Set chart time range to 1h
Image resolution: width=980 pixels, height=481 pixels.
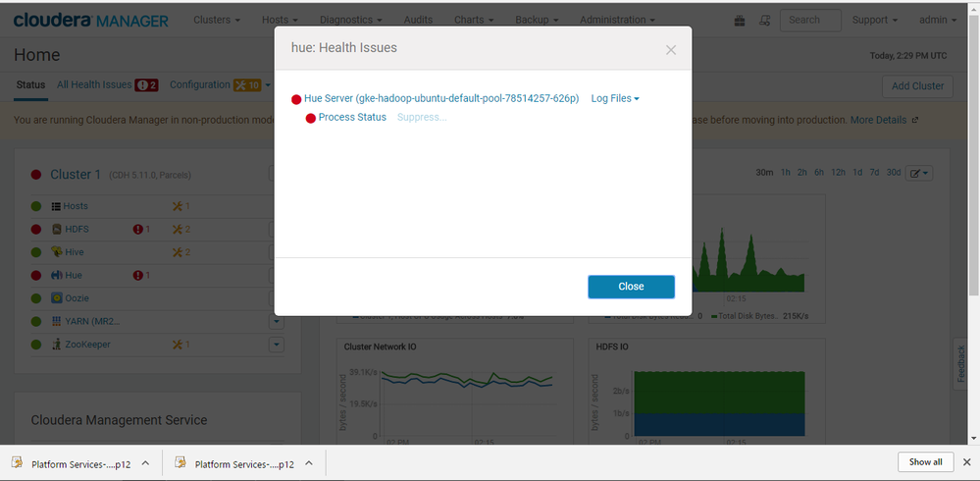coord(786,173)
